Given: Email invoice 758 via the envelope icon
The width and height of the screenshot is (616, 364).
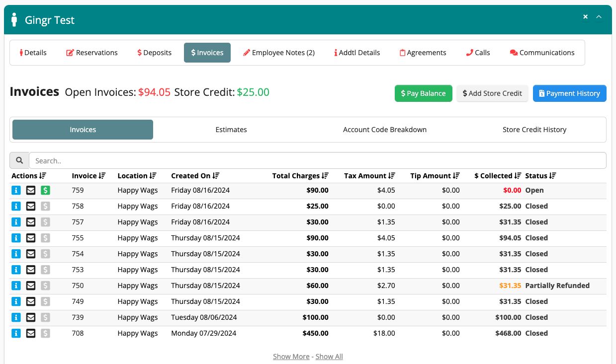Looking at the screenshot, I should (x=30, y=206).
